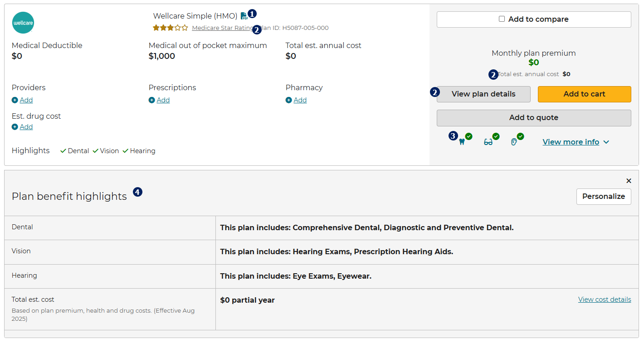Click the dental tooth benefit icon

pyautogui.click(x=462, y=142)
